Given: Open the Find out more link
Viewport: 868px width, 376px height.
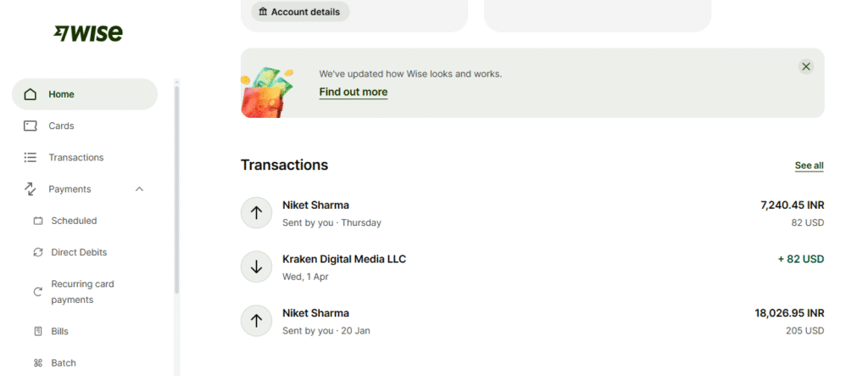Looking at the screenshot, I should pos(353,92).
